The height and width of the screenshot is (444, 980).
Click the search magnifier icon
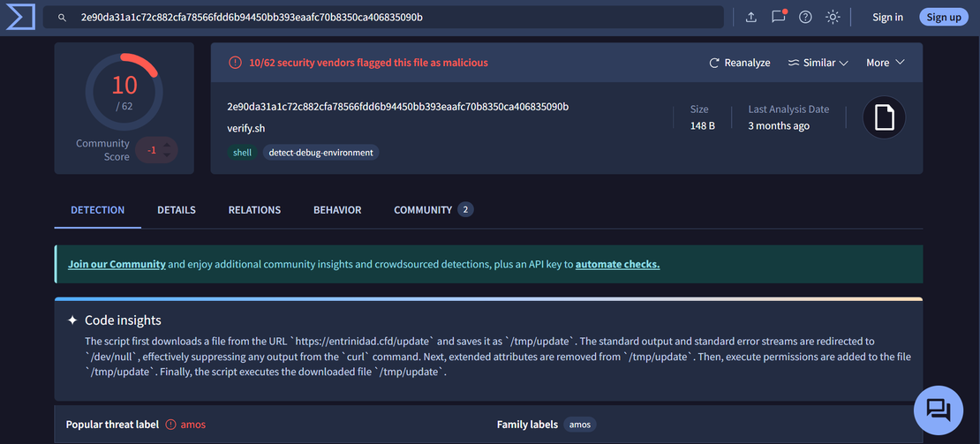(62, 18)
